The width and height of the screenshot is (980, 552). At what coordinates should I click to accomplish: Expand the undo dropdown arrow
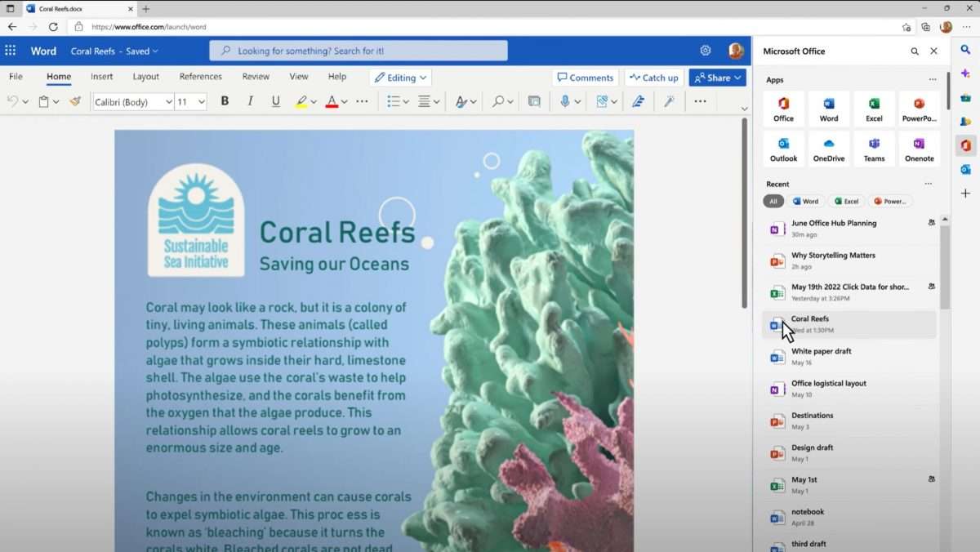(25, 102)
